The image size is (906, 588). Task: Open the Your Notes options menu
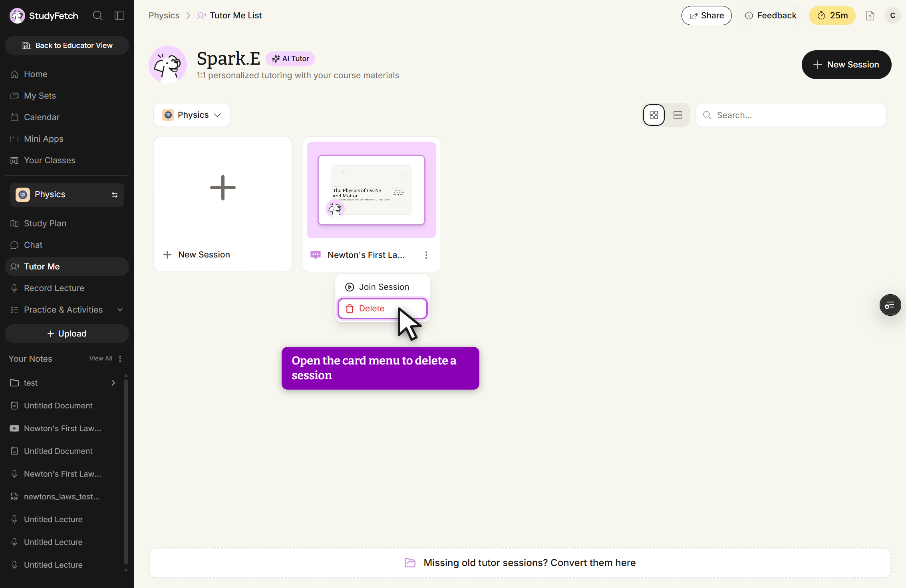click(120, 358)
